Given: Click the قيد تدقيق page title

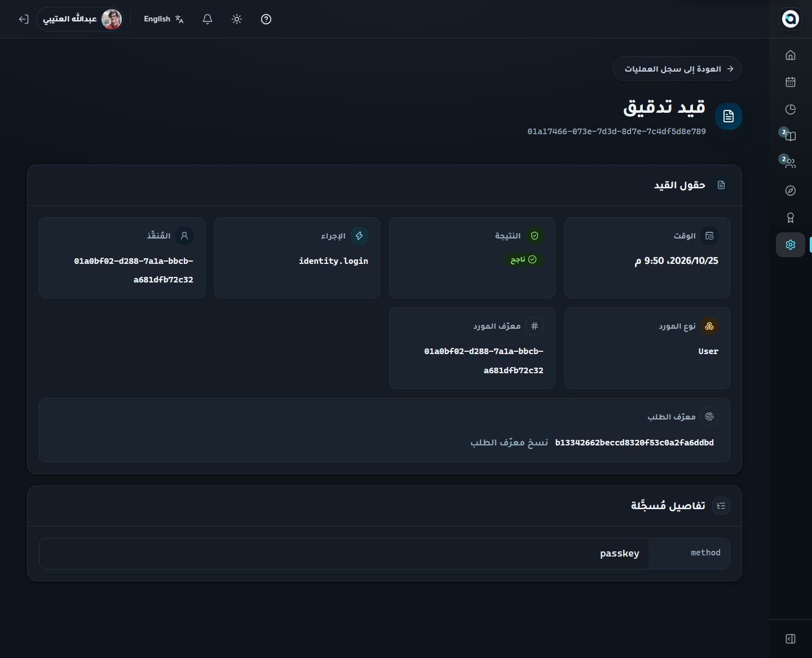Looking at the screenshot, I should tap(664, 107).
